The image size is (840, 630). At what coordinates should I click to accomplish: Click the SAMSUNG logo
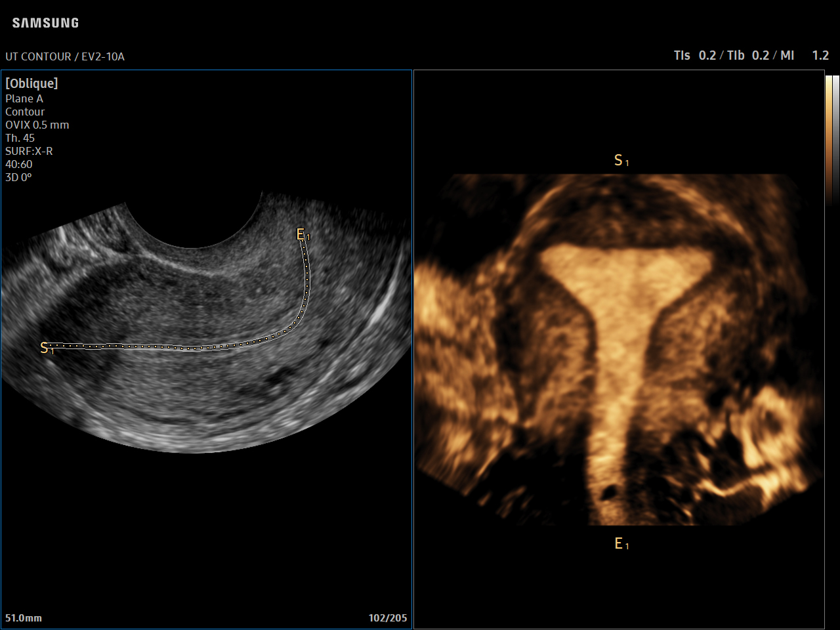(x=45, y=23)
